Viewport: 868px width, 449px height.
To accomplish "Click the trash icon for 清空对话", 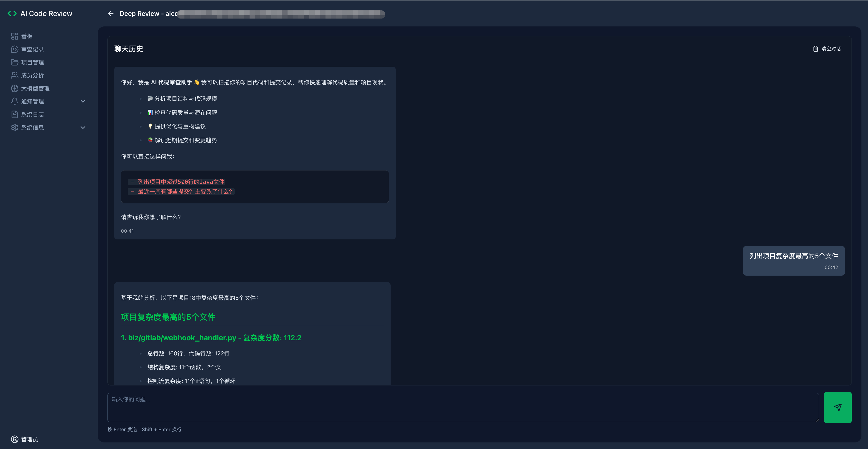I will (x=815, y=49).
